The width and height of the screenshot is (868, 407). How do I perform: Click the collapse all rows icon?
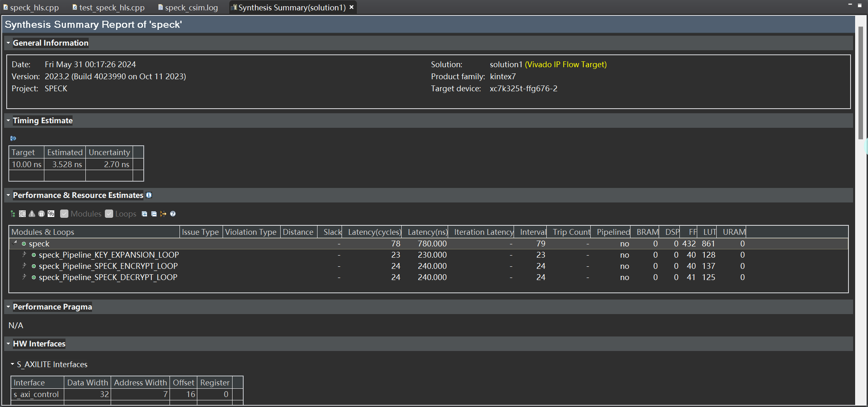tap(154, 214)
